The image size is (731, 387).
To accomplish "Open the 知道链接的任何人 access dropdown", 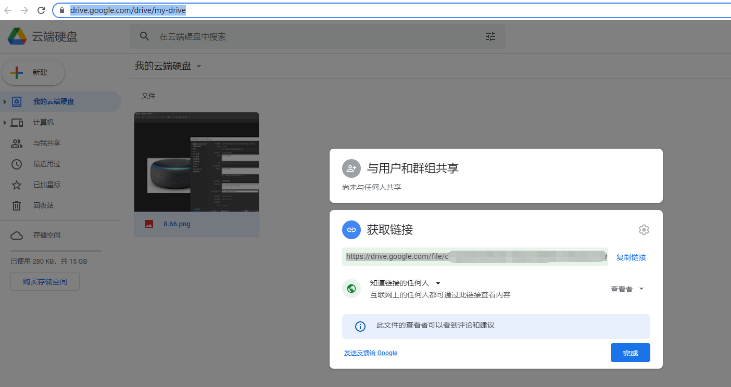I will pyautogui.click(x=438, y=283).
